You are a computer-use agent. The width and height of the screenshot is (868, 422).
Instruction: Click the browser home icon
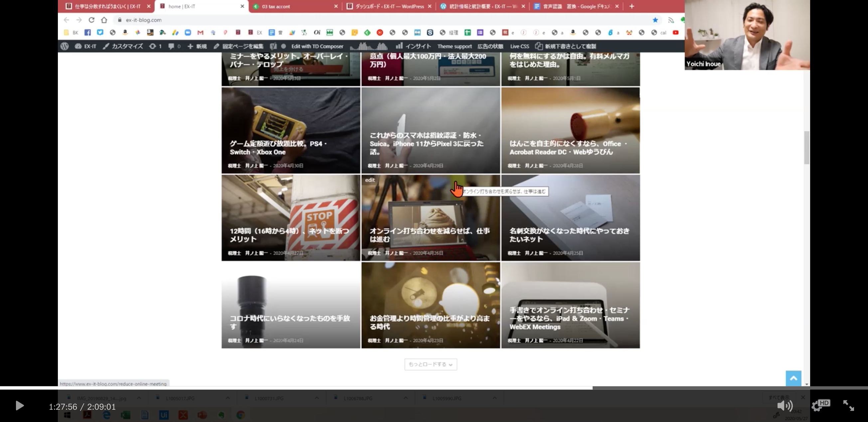coord(104,20)
